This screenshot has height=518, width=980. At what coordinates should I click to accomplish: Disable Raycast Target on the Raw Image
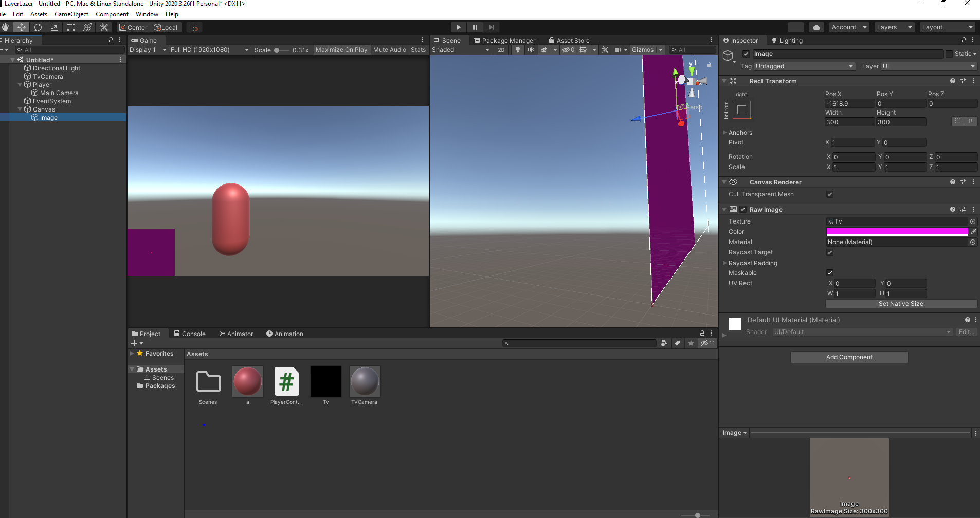point(829,252)
